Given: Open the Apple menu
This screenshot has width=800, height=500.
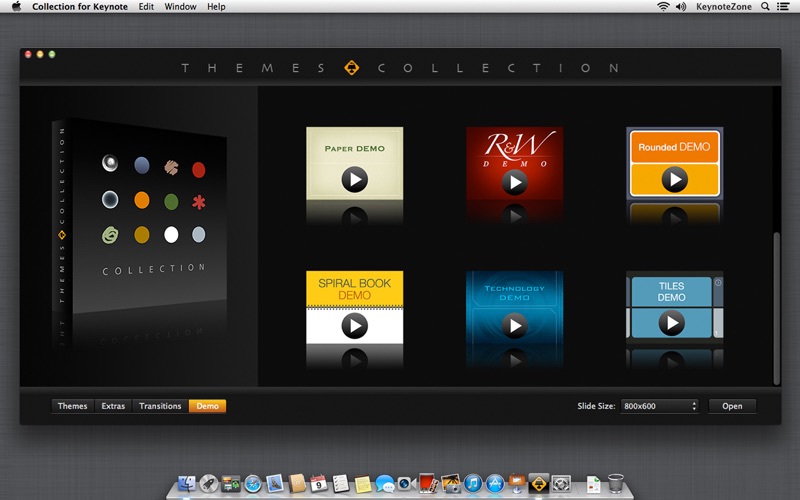Looking at the screenshot, I should point(16,7).
